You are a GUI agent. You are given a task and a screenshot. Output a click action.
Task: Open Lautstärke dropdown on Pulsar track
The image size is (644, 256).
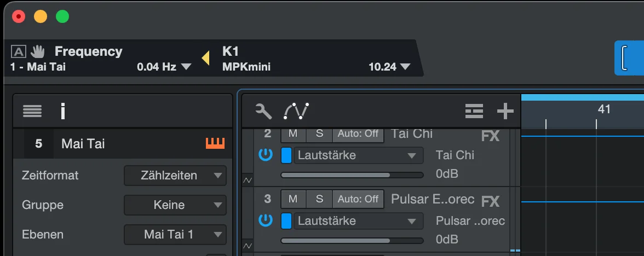tap(358, 221)
